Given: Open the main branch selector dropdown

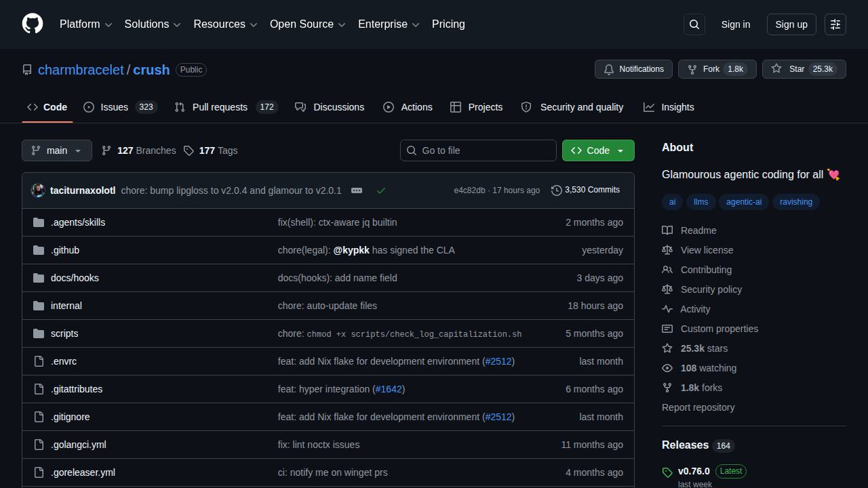Looking at the screenshot, I should pyautogui.click(x=57, y=150).
